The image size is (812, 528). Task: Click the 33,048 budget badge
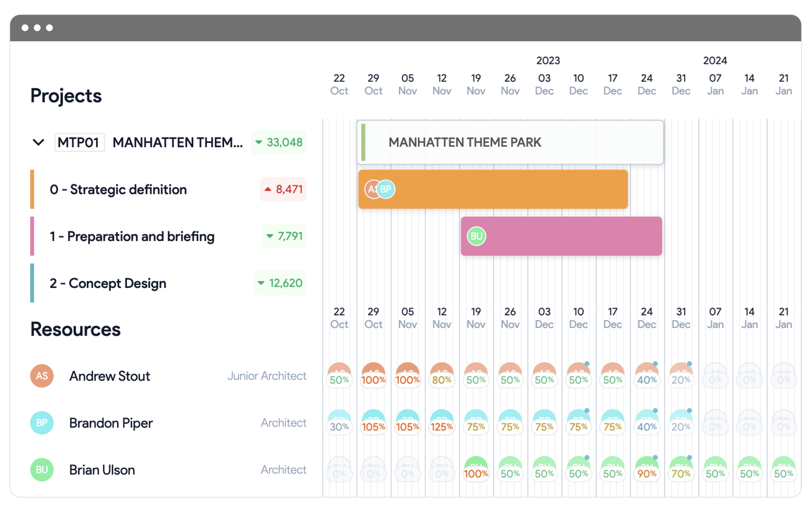279,142
